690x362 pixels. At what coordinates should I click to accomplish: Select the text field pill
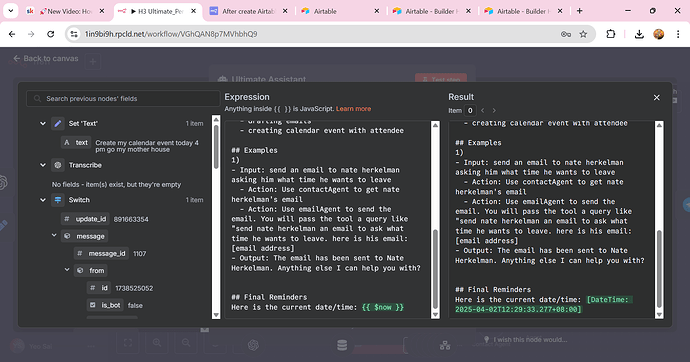tap(76, 143)
